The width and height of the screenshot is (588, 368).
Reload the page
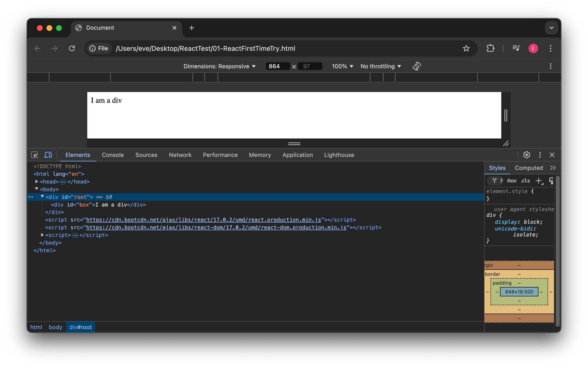(x=72, y=48)
